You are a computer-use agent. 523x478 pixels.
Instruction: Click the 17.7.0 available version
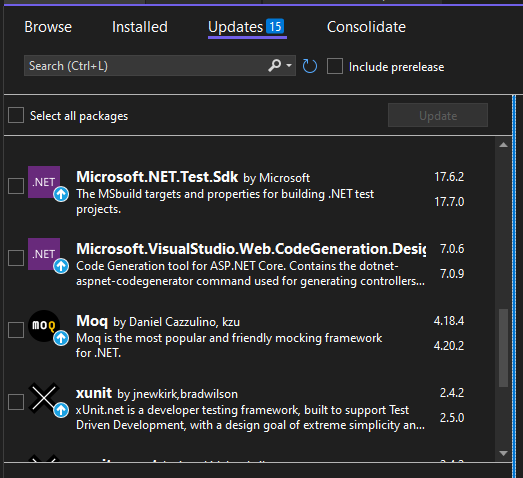coord(449,202)
